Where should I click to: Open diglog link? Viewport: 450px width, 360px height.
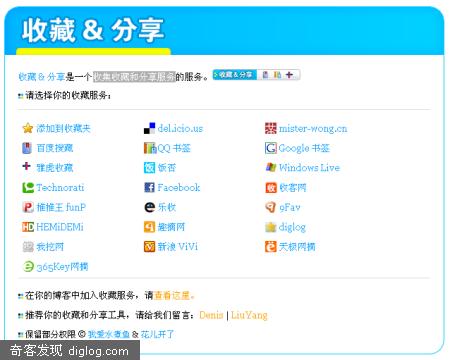292,227
